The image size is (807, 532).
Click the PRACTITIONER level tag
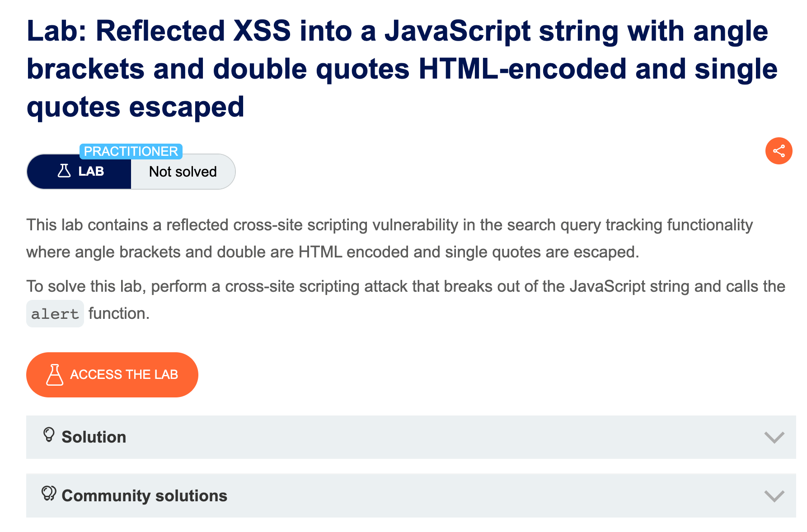click(x=131, y=151)
